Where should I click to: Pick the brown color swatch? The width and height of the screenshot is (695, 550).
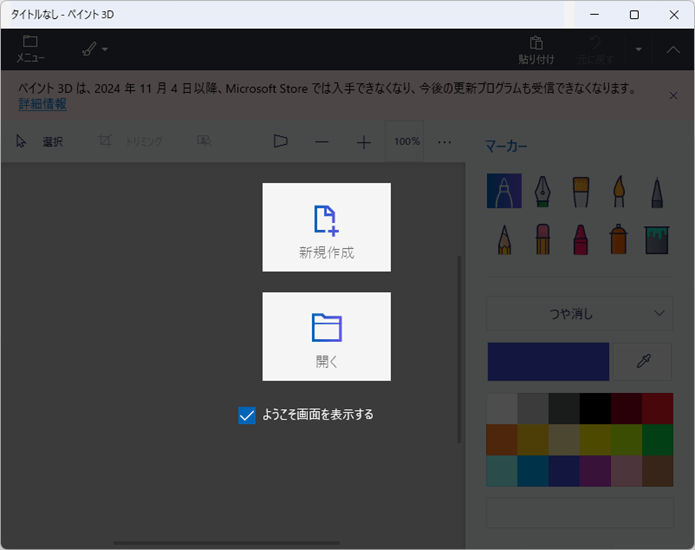pos(658,471)
